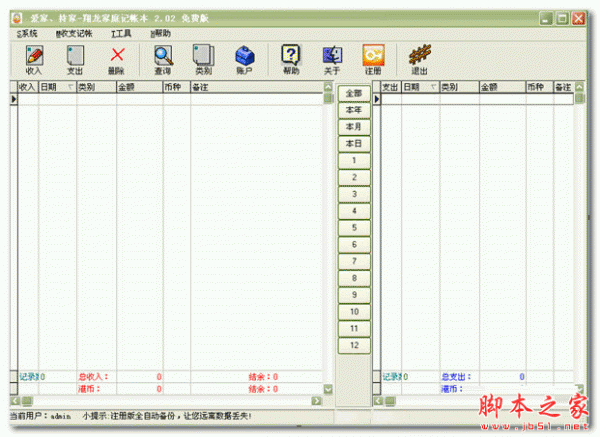This screenshot has height=437, width=600.
Task: Click expense table 备注 column header
Action: tap(564, 87)
